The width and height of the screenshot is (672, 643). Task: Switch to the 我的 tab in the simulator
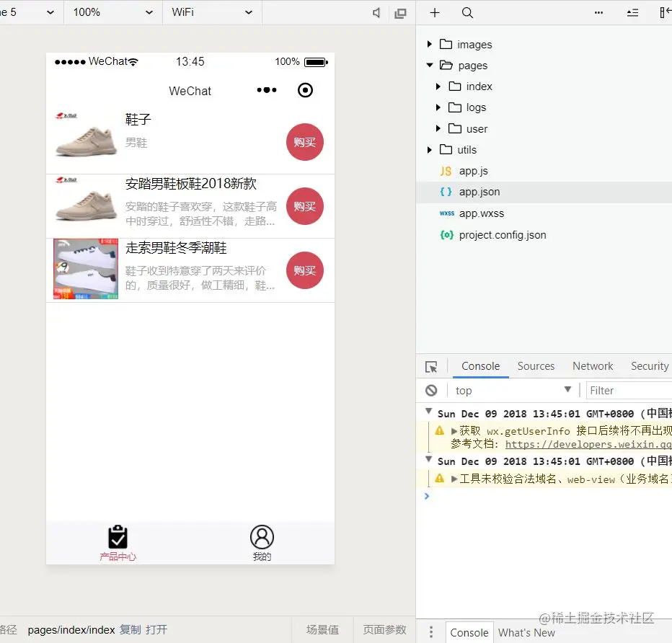point(262,542)
